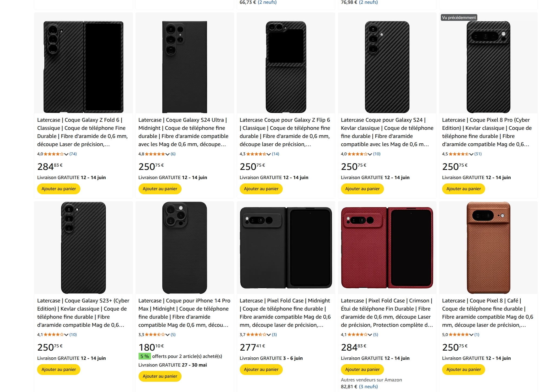The height and width of the screenshot is (392, 552).
Task: Click the 4,8 star rating icons for the Galaxy S24 Ultra case
Action: [x=155, y=154]
